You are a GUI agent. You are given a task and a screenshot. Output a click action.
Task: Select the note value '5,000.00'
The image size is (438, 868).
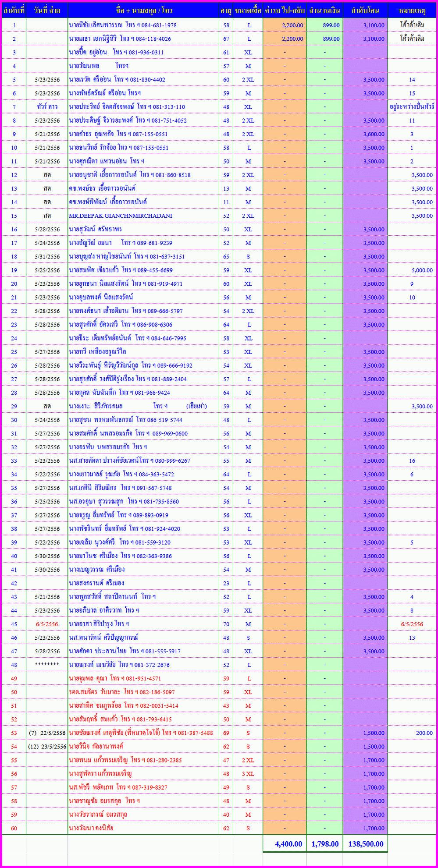[x=412, y=270]
